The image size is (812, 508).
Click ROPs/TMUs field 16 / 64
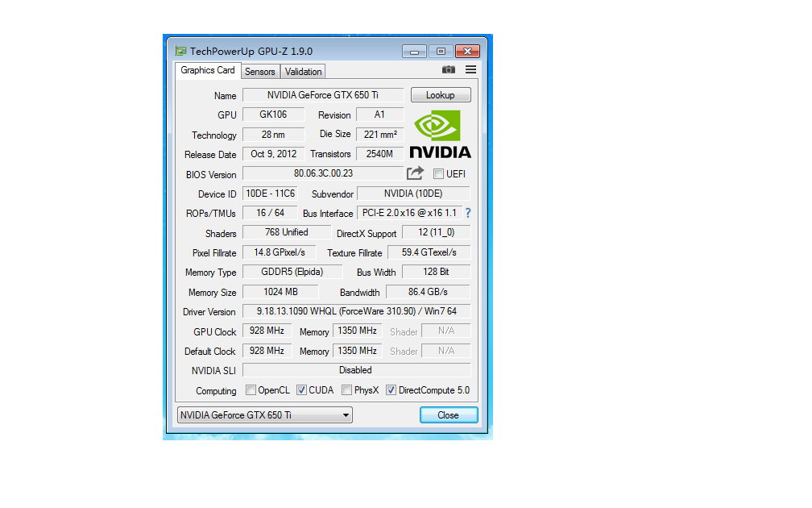tap(270, 213)
